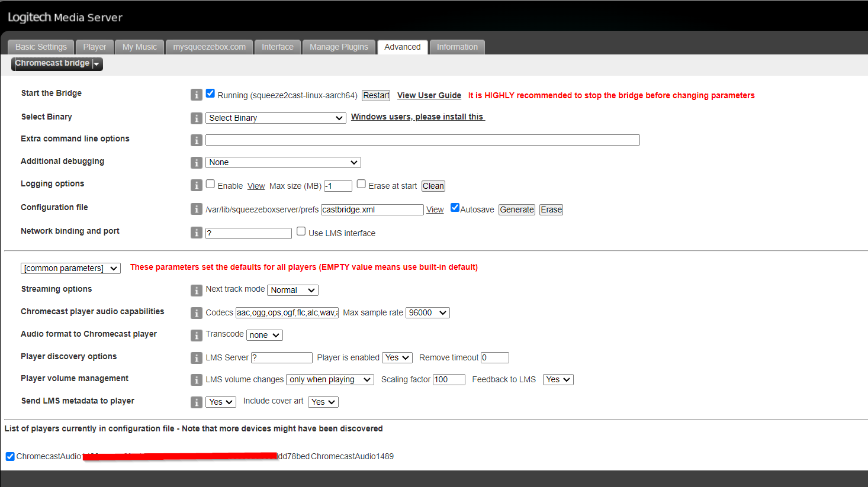868x487 pixels.
Task: Open the View User Guide link
Action: 429,95
